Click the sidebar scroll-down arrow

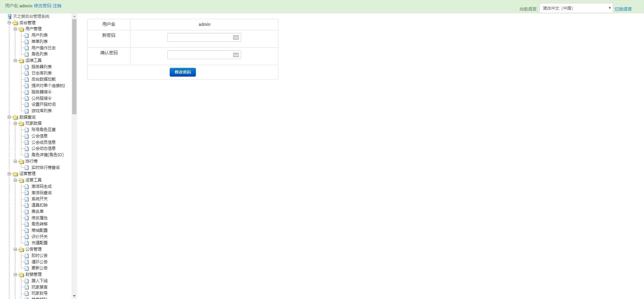(74, 296)
